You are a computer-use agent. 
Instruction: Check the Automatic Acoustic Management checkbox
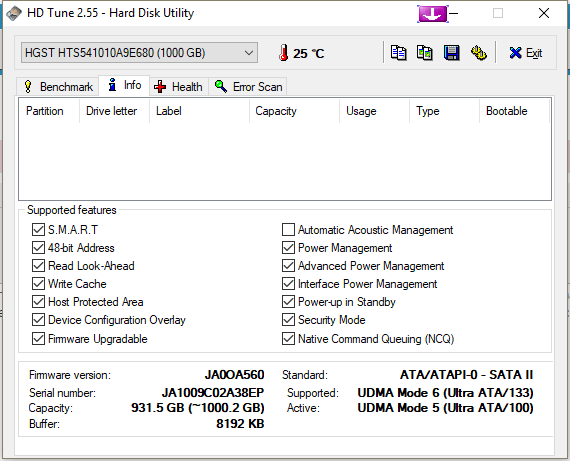(x=288, y=230)
